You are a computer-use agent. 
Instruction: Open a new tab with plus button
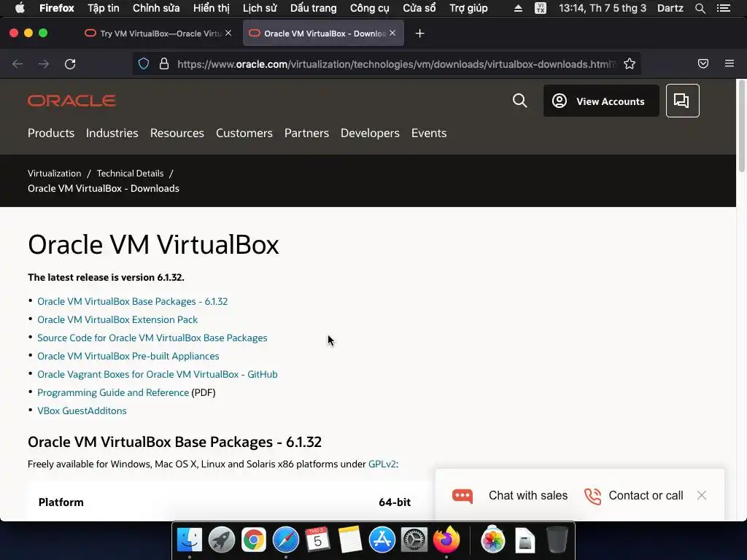click(419, 34)
